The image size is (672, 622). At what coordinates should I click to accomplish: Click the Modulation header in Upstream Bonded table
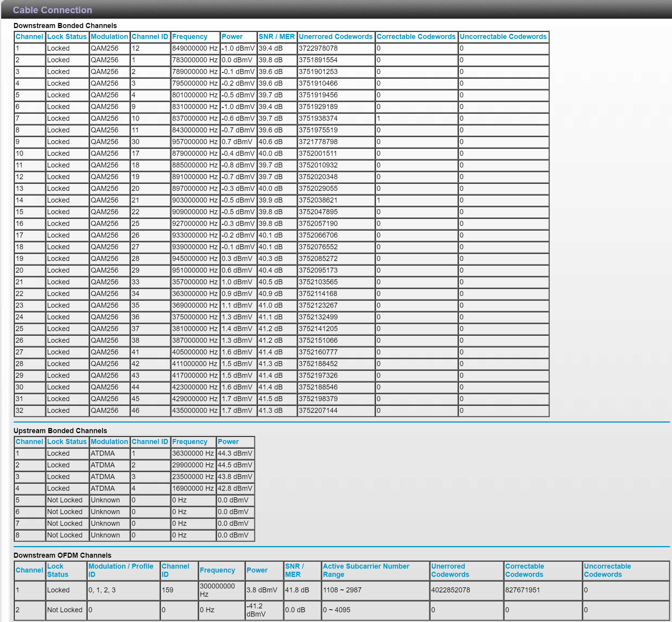[x=109, y=442]
